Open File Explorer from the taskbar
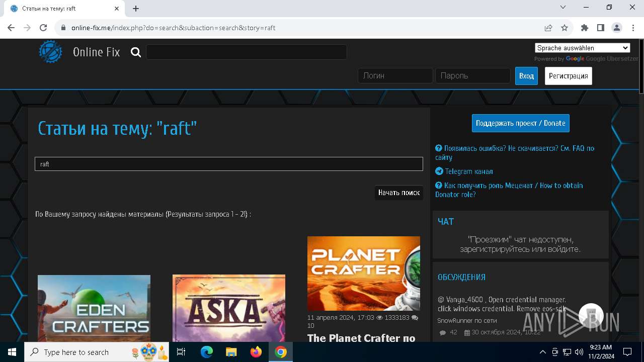This screenshot has height=362, width=644. click(231, 352)
